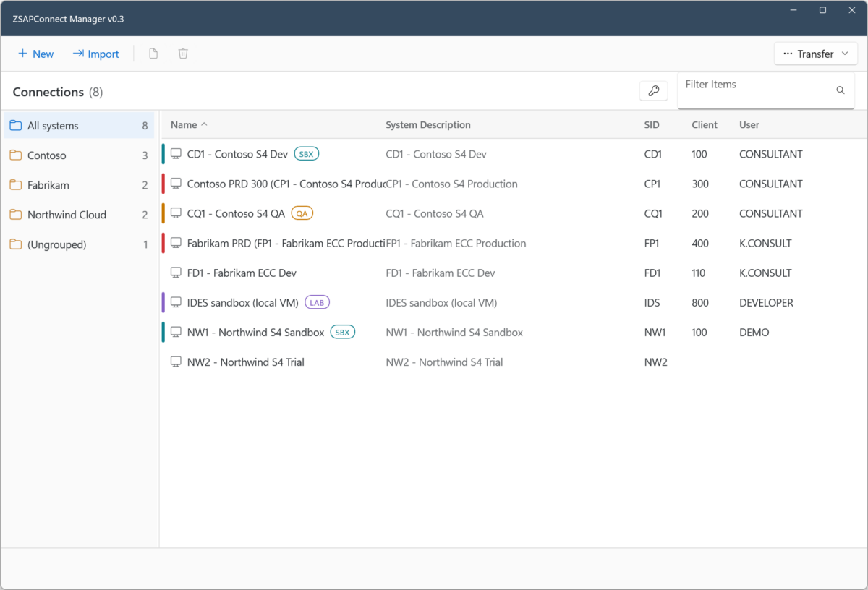868x590 pixels.
Task: Click the copy document icon in toolbar
Action: click(153, 54)
